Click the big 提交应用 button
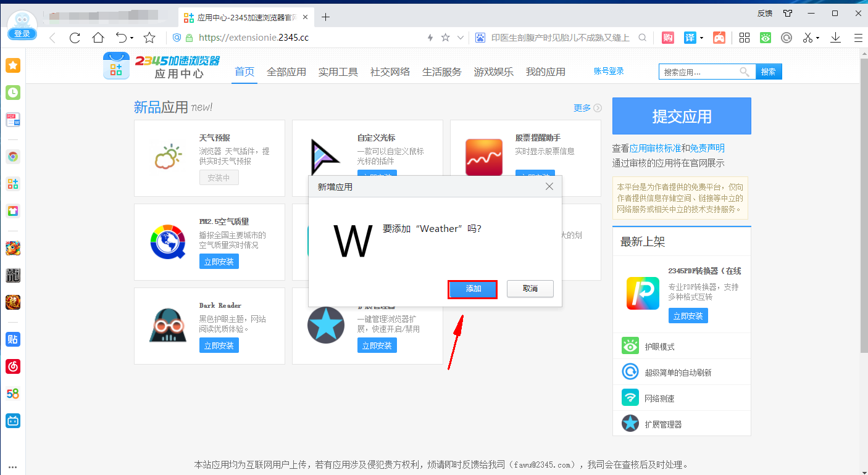 click(x=682, y=116)
